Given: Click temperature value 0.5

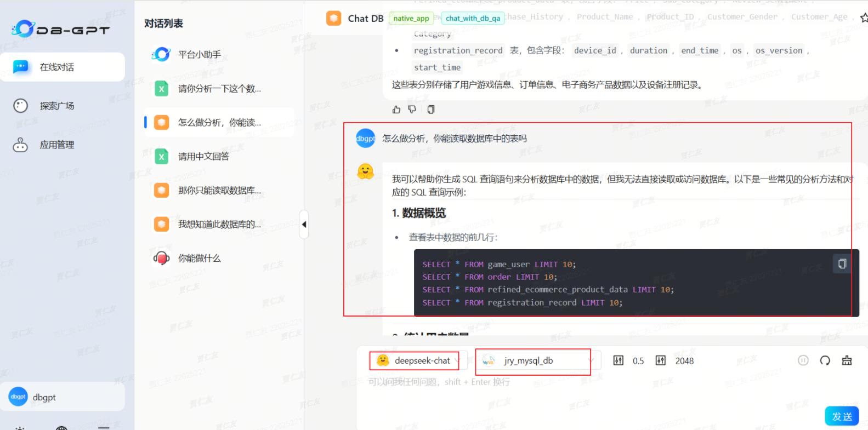Looking at the screenshot, I should (638, 361).
